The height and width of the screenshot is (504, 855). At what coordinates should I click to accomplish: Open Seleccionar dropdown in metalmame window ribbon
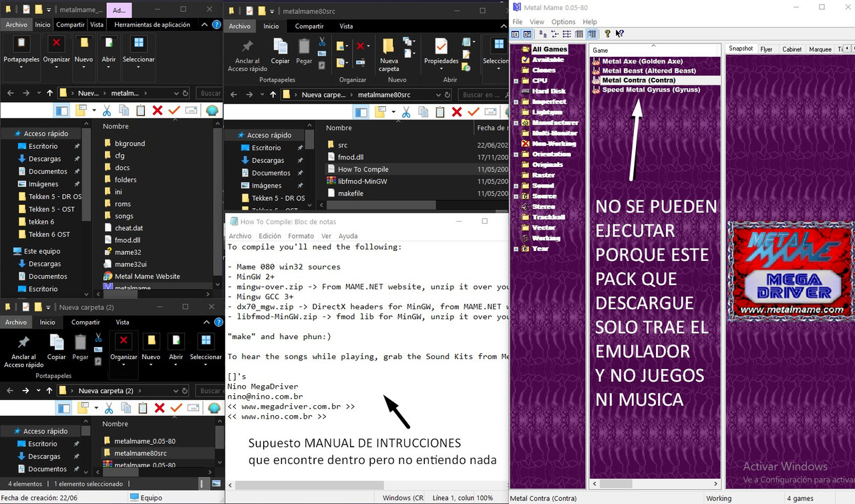click(x=139, y=59)
